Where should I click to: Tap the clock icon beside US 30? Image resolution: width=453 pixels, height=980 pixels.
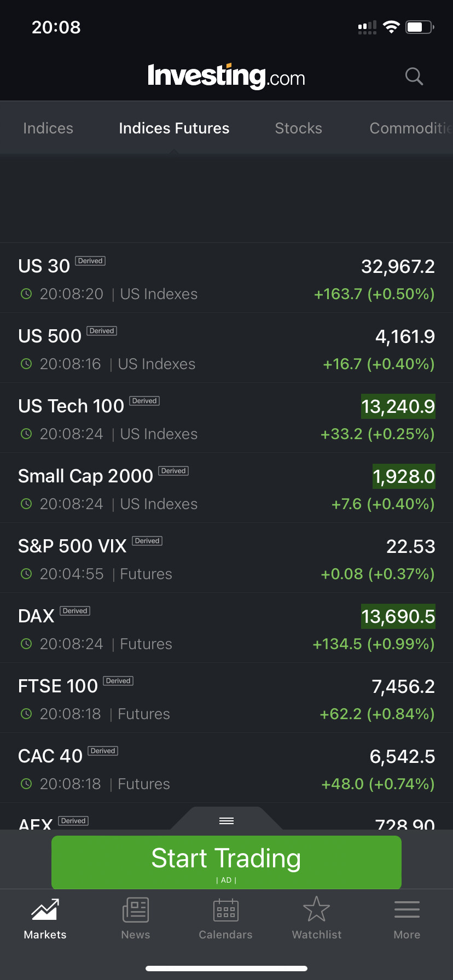[26, 294]
